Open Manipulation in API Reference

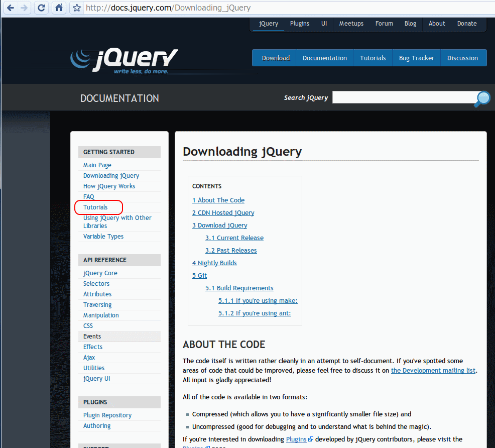[101, 315]
